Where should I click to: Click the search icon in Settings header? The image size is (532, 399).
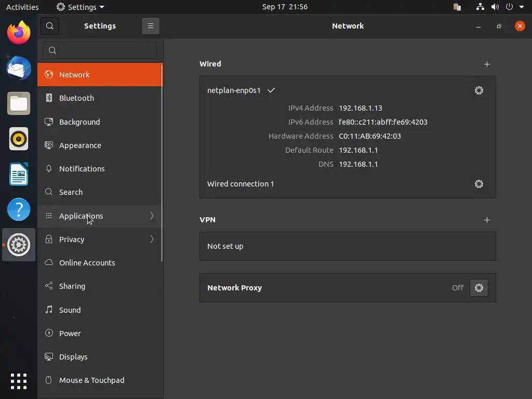(x=50, y=26)
